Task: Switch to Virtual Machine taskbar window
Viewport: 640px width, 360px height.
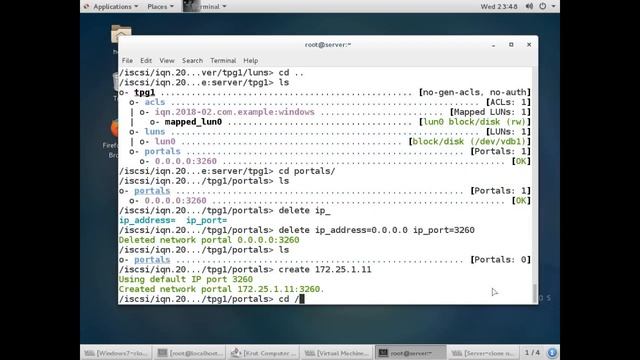Action: 337,353
